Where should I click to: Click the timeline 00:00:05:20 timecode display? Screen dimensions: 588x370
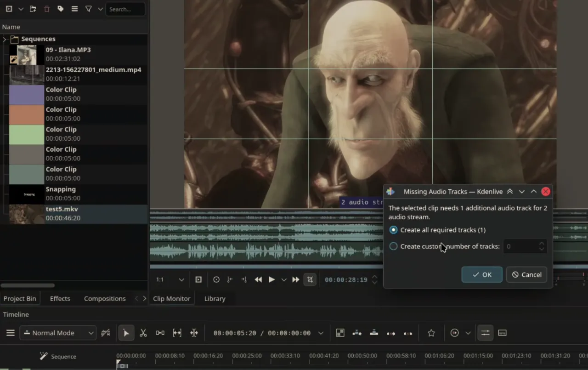(x=235, y=333)
